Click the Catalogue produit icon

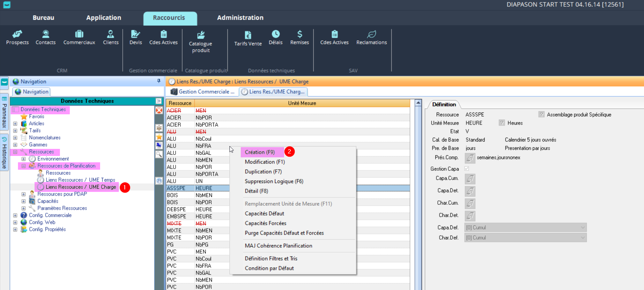[201, 35]
